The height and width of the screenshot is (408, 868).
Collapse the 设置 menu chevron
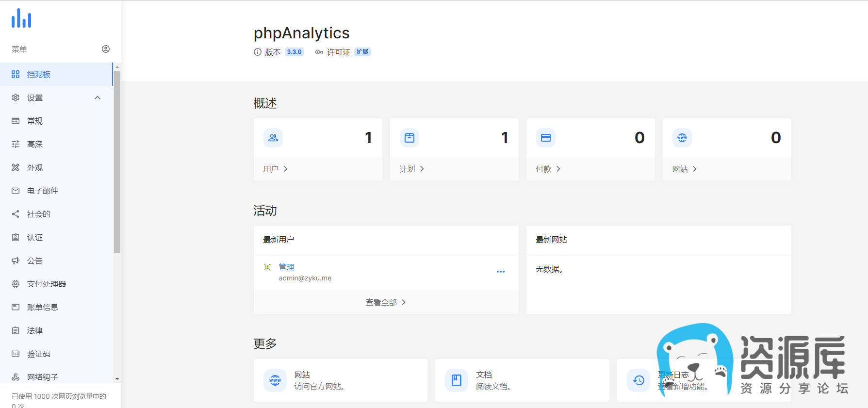[98, 98]
